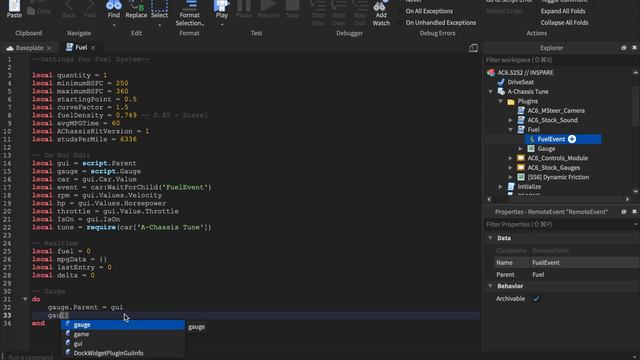Screen dimensions: 640x360
Task: Click the Filter Properties search field
Action: 558,224
